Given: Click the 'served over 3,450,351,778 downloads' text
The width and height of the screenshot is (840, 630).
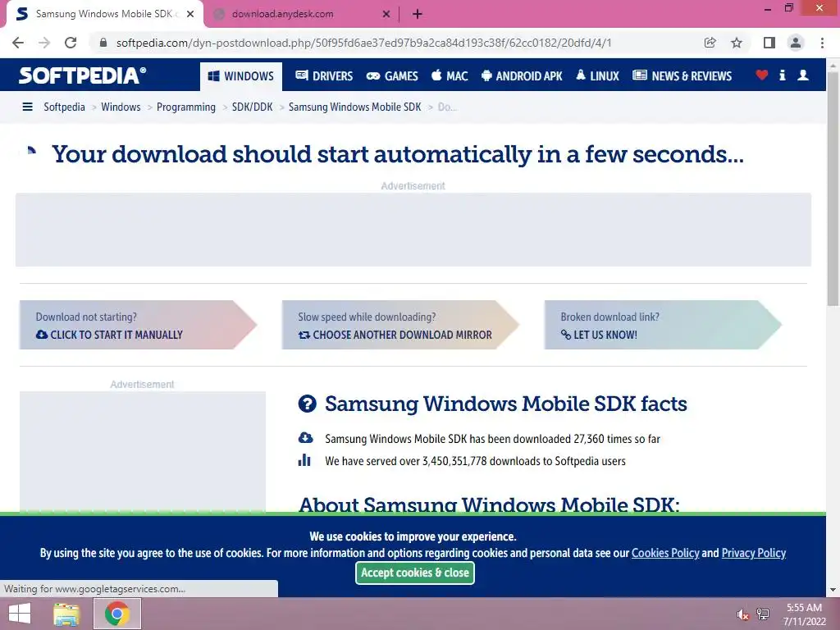Looking at the screenshot, I should 475,461.
